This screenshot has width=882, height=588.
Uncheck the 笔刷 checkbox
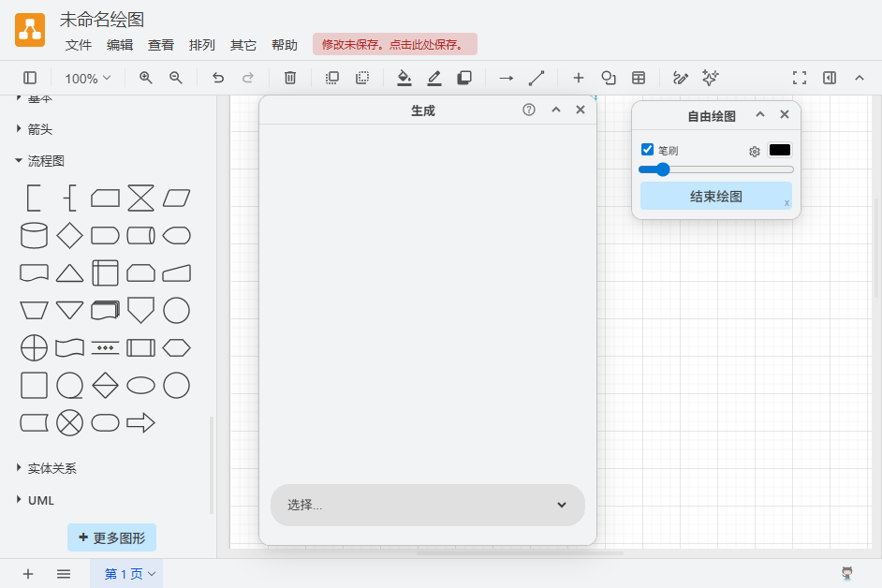click(x=647, y=149)
